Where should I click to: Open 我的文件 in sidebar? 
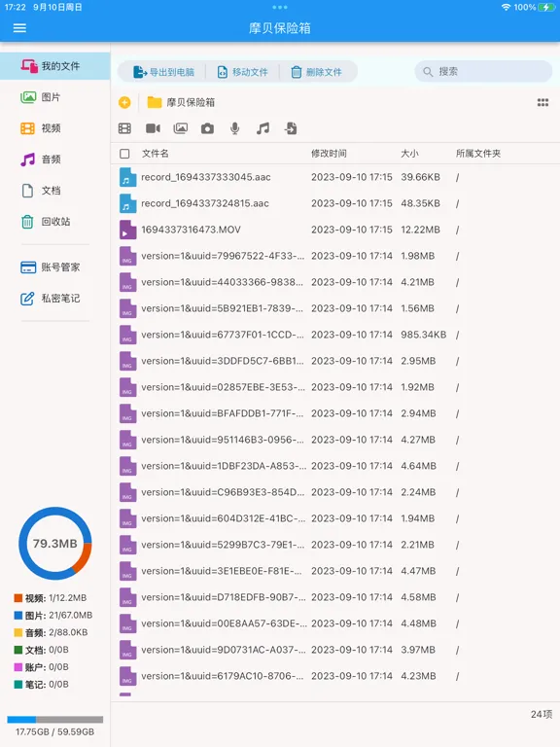tap(55, 66)
